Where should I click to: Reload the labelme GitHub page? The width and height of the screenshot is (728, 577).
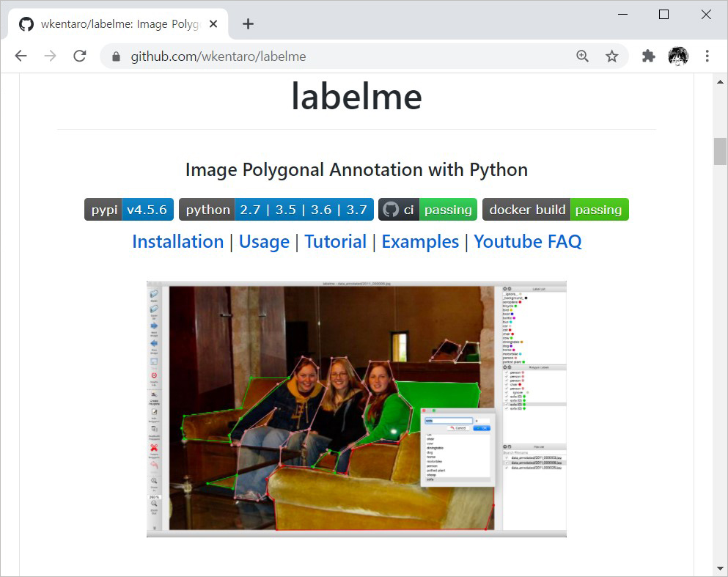point(80,56)
